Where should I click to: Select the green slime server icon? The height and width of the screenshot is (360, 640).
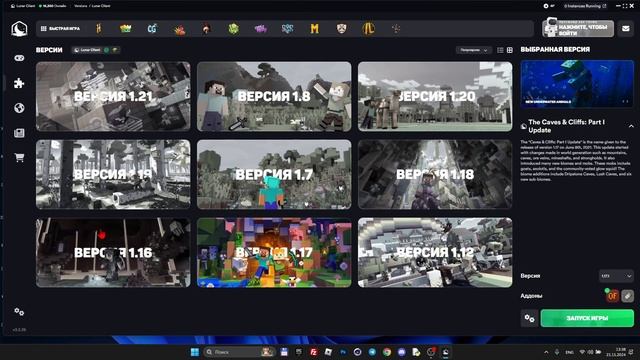click(x=233, y=29)
